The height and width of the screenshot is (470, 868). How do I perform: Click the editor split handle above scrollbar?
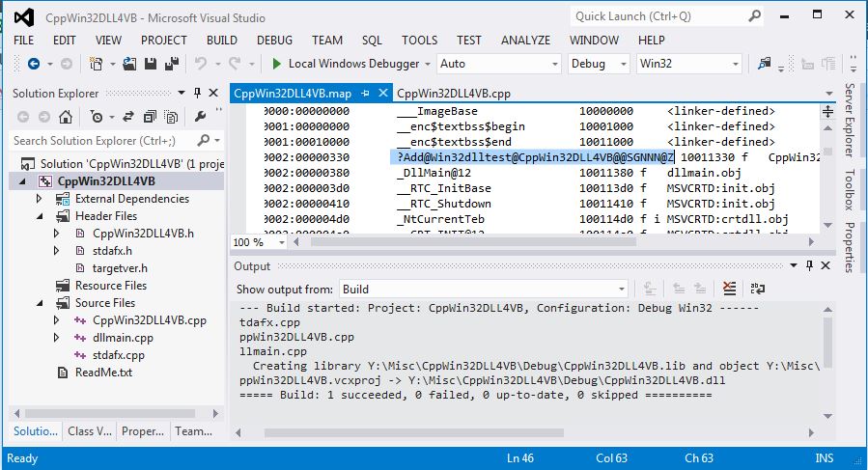tap(827, 111)
